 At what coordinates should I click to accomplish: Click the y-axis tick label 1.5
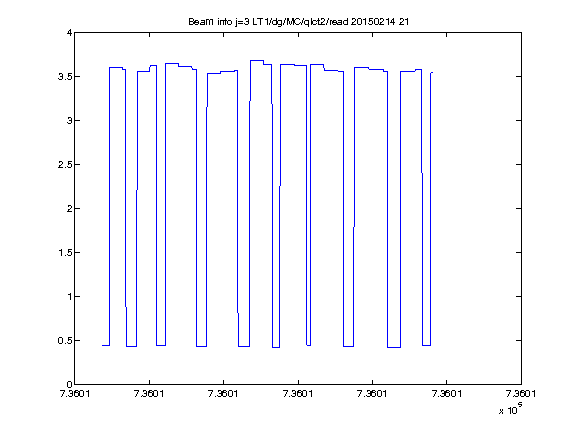(x=65, y=253)
